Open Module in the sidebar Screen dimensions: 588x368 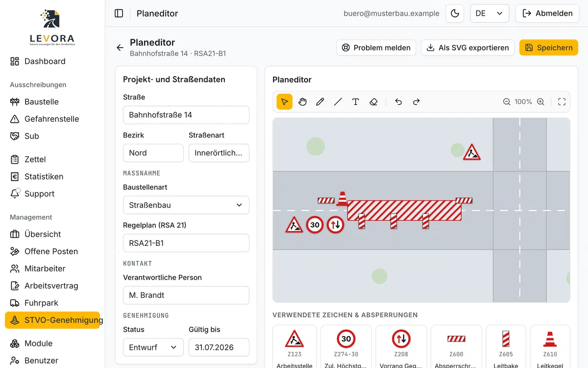tap(52, 343)
